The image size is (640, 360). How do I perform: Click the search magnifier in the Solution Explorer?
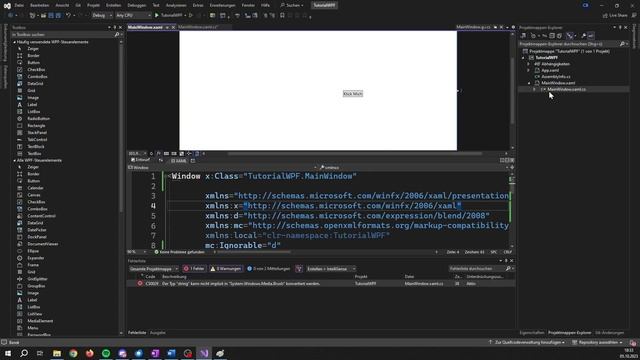point(622,44)
